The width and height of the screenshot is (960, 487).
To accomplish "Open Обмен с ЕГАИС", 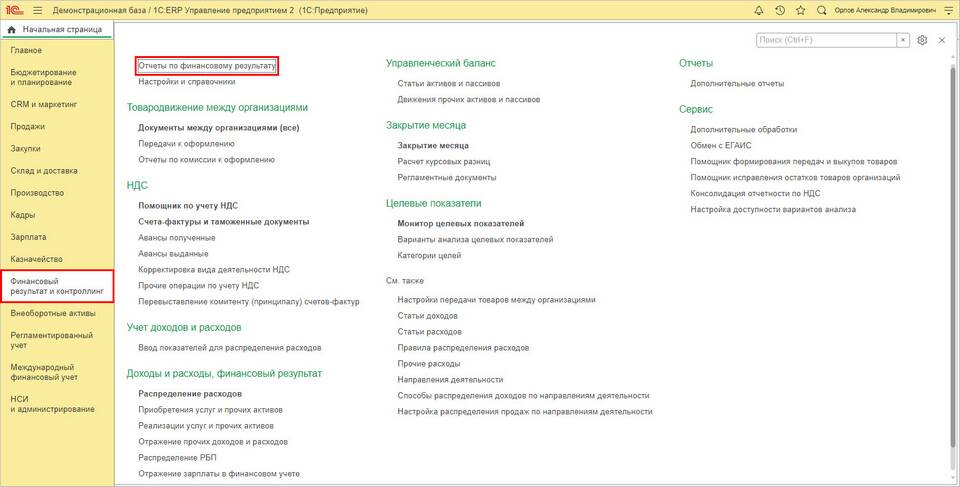I will [x=721, y=146].
